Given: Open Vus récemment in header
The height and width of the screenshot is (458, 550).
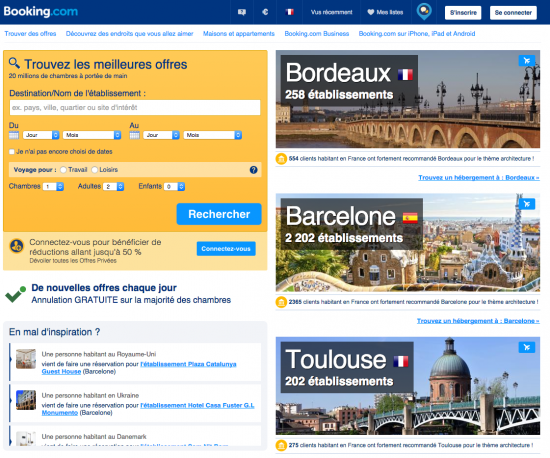Looking at the screenshot, I should [x=331, y=12].
